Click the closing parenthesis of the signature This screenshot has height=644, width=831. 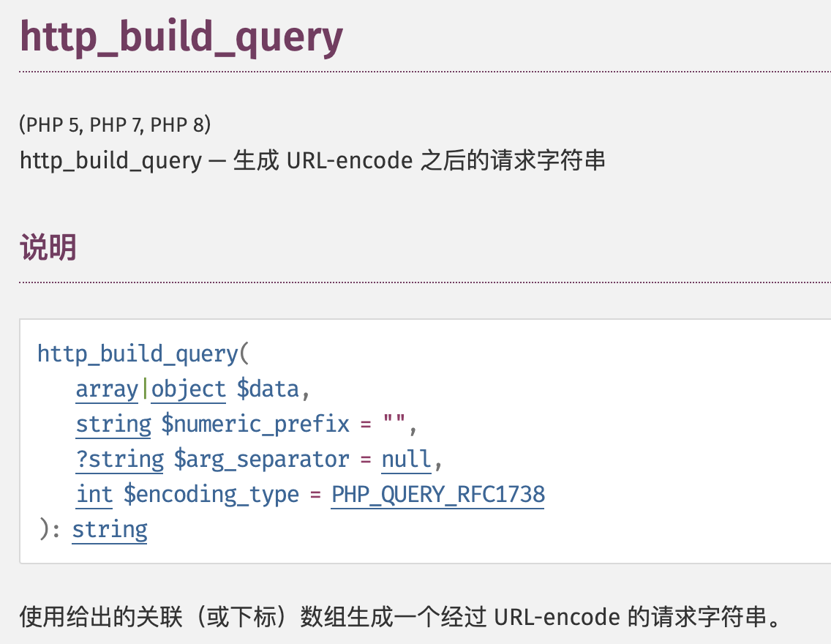point(43,530)
